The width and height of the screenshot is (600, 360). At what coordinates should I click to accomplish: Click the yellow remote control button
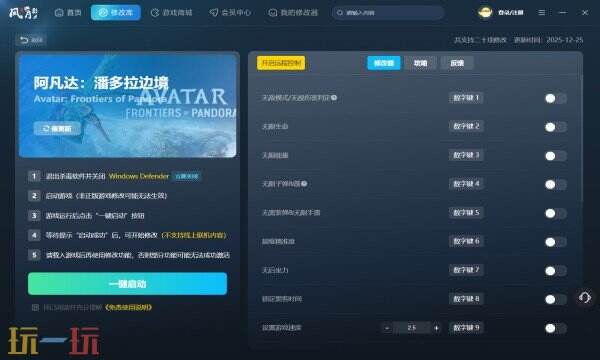click(x=281, y=63)
